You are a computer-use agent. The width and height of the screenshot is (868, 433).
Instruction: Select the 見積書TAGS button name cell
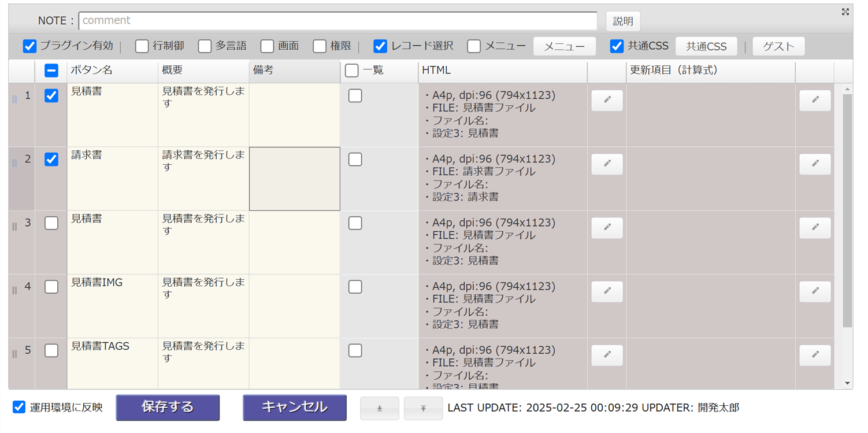point(113,364)
